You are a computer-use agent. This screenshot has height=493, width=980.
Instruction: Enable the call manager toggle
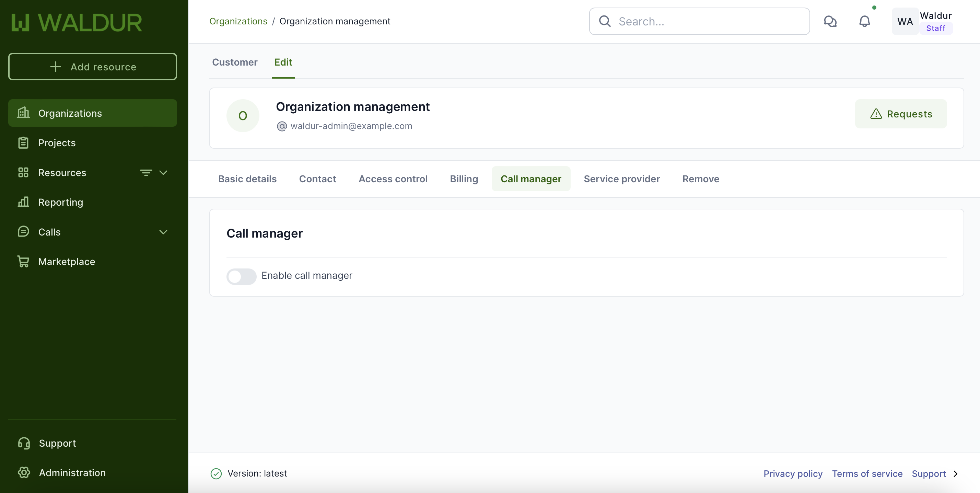(x=241, y=276)
